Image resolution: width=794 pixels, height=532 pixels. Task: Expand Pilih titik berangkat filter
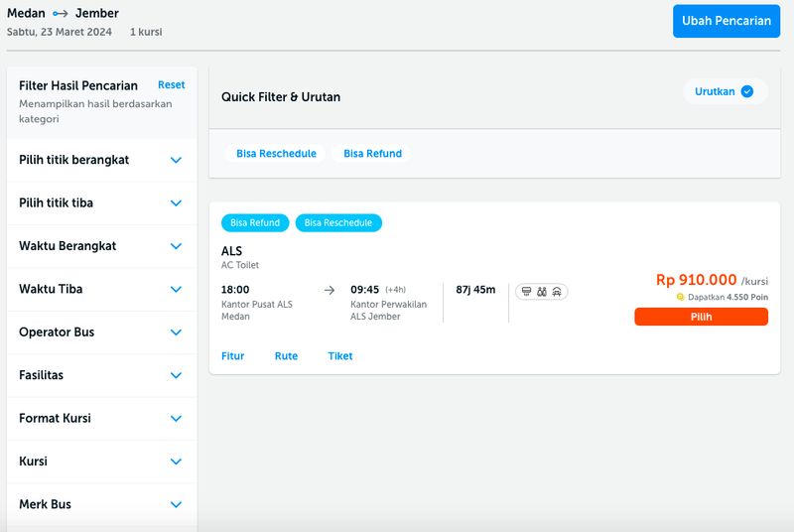coord(102,160)
